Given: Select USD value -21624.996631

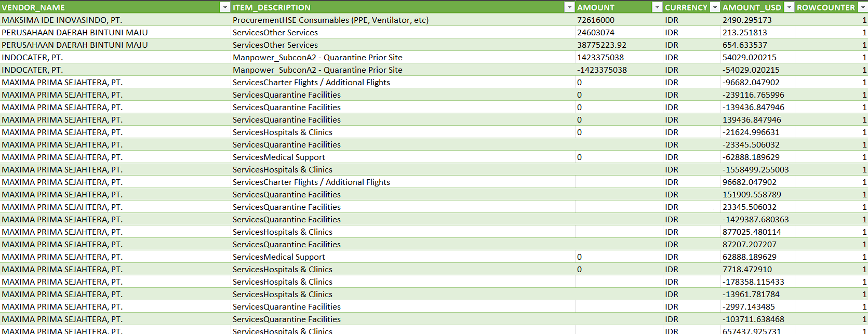Looking at the screenshot, I should (x=758, y=132).
